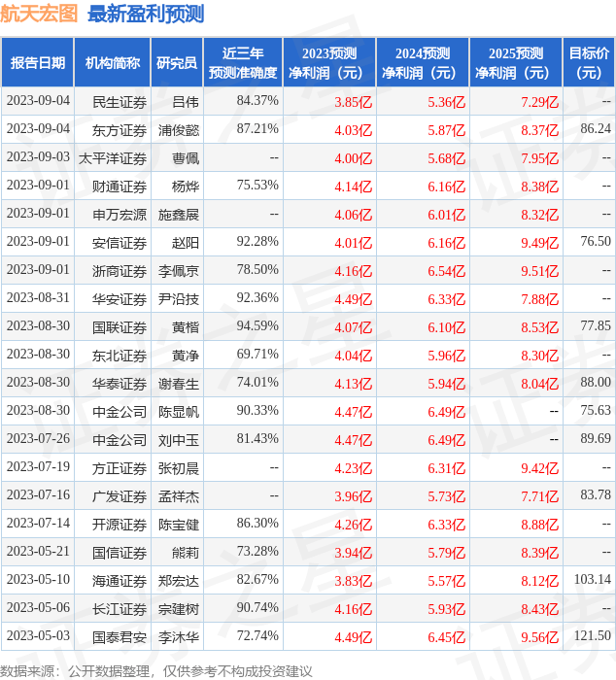This screenshot has height=680, width=616.
Task: Click the 数据来源 disclaimer footer text
Action: (x=156, y=671)
